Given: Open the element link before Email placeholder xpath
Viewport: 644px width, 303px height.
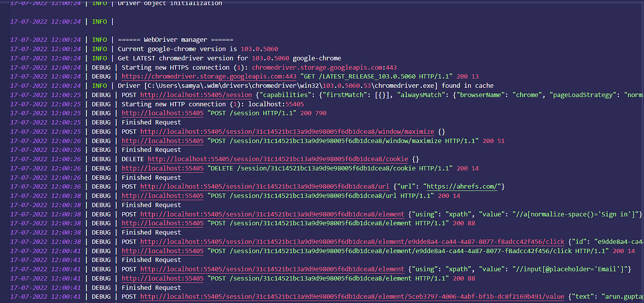Looking at the screenshot, I should click(272, 269).
